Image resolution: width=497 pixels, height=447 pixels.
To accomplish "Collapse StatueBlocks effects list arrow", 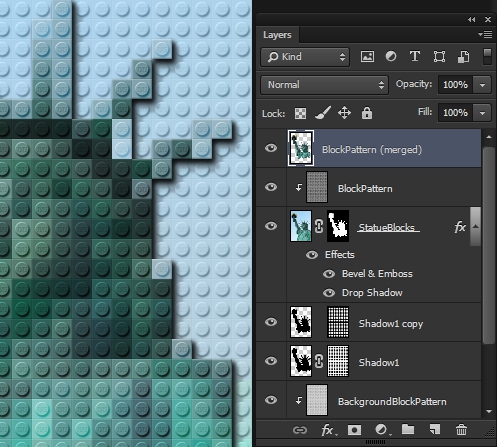I will click(x=476, y=227).
